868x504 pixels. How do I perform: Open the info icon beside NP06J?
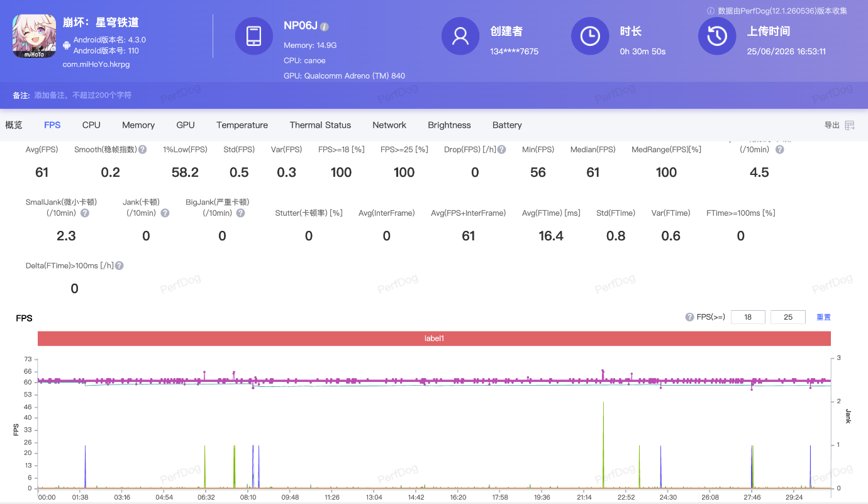pyautogui.click(x=325, y=26)
